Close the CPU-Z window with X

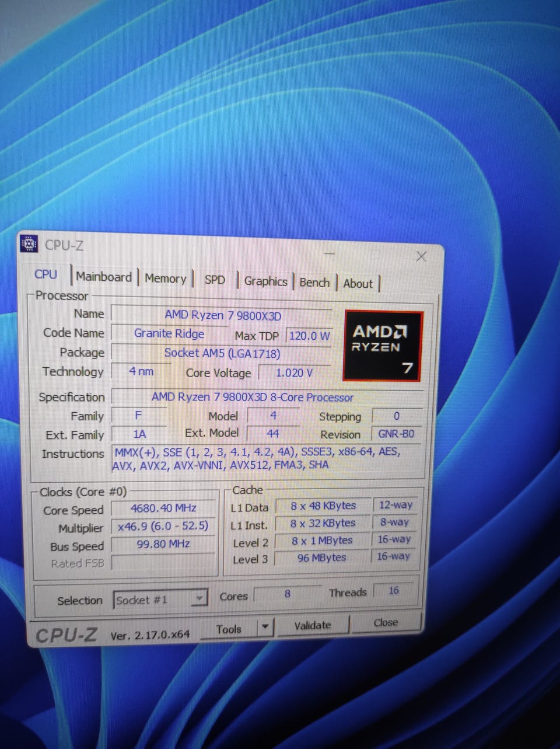click(x=421, y=256)
